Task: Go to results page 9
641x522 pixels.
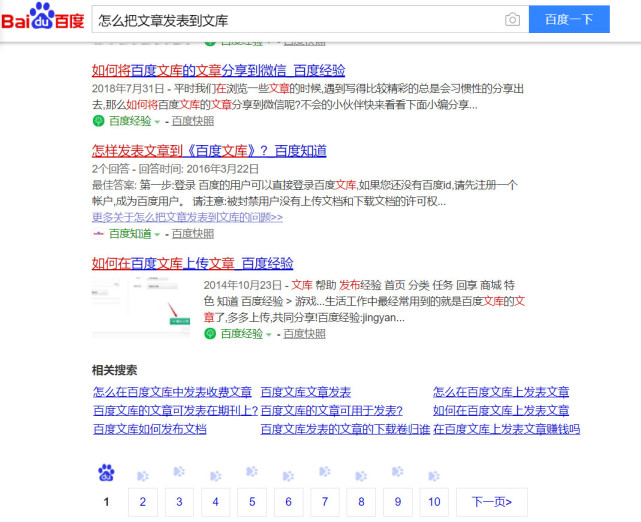Action: pyautogui.click(x=397, y=502)
